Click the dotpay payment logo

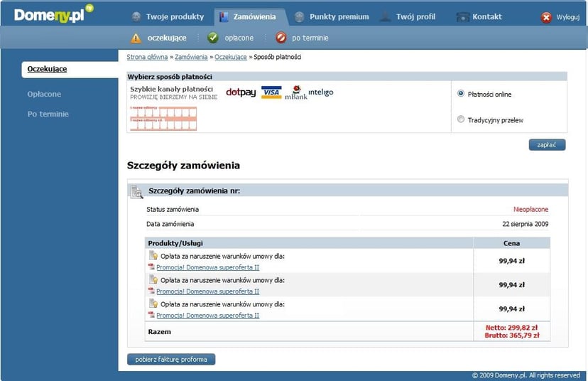point(241,92)
